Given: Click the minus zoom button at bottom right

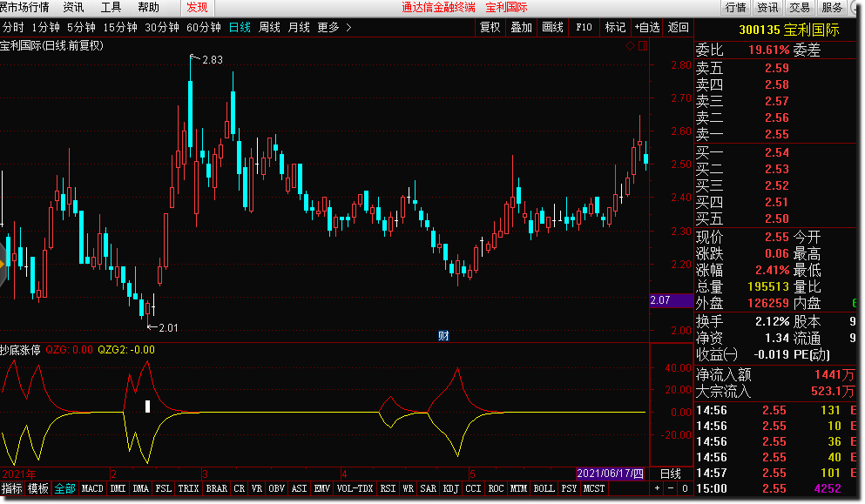Looking at the screenshot, I should point(671,488).
